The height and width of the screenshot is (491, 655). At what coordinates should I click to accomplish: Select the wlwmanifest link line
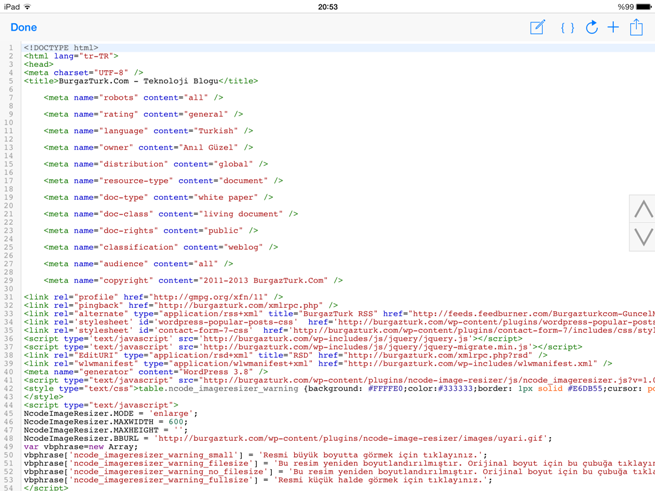318,364
